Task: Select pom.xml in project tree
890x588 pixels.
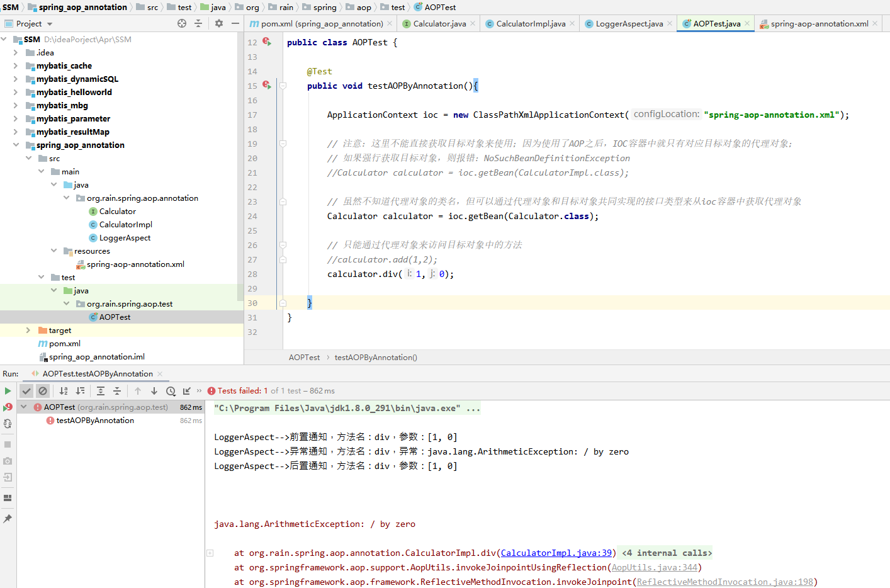Action: pos(59,343)
